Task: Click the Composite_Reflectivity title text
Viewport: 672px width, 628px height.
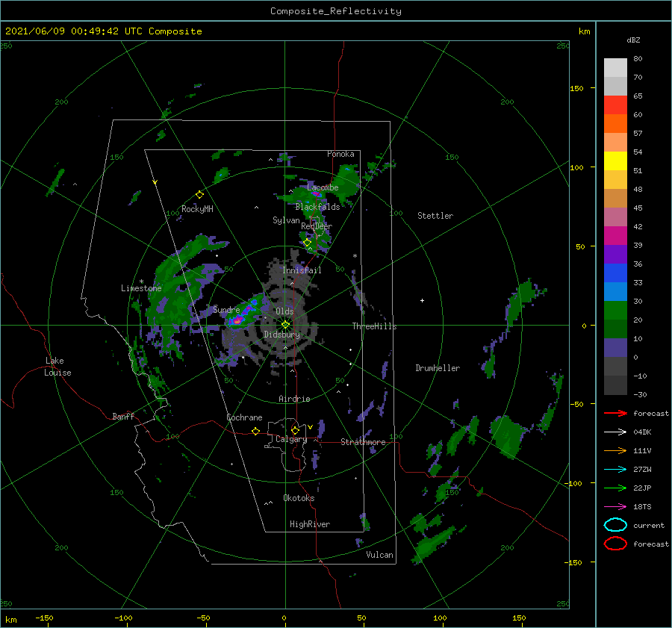Action: click(336, 11)
